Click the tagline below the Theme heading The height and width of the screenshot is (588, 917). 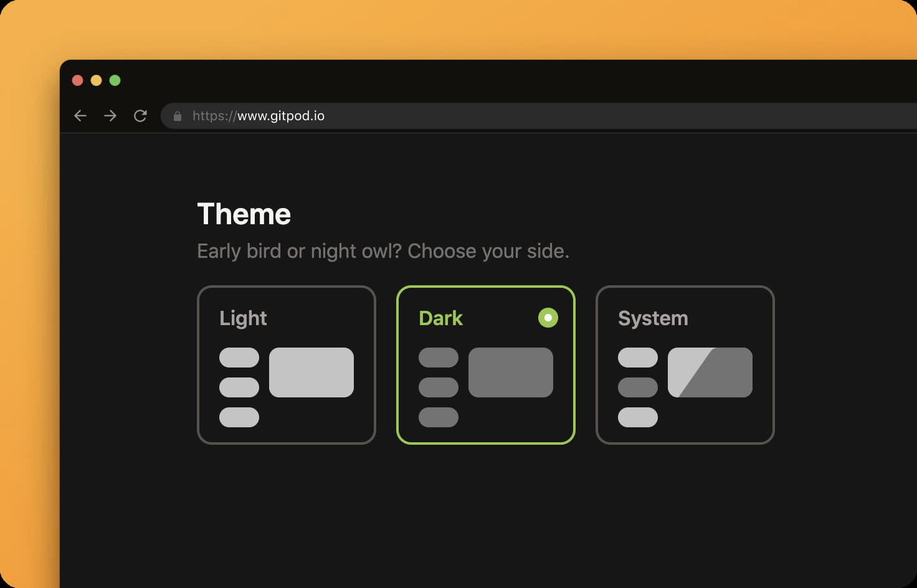(384, 251)
